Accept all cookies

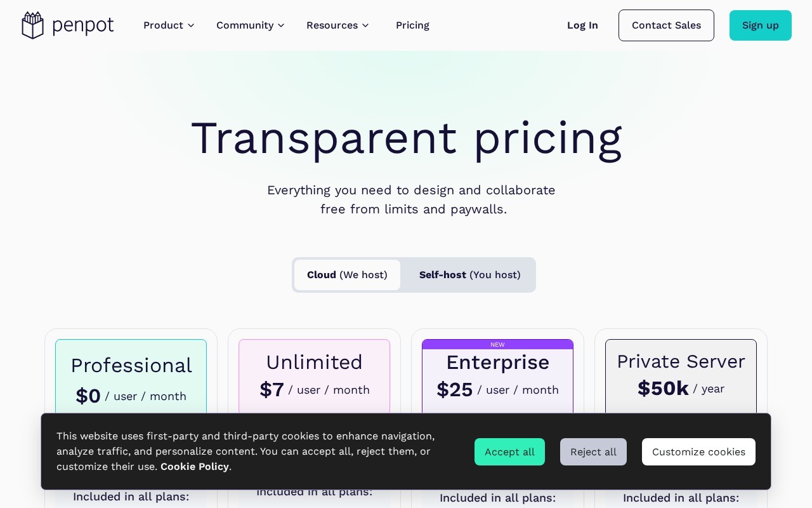pos(509,451)
